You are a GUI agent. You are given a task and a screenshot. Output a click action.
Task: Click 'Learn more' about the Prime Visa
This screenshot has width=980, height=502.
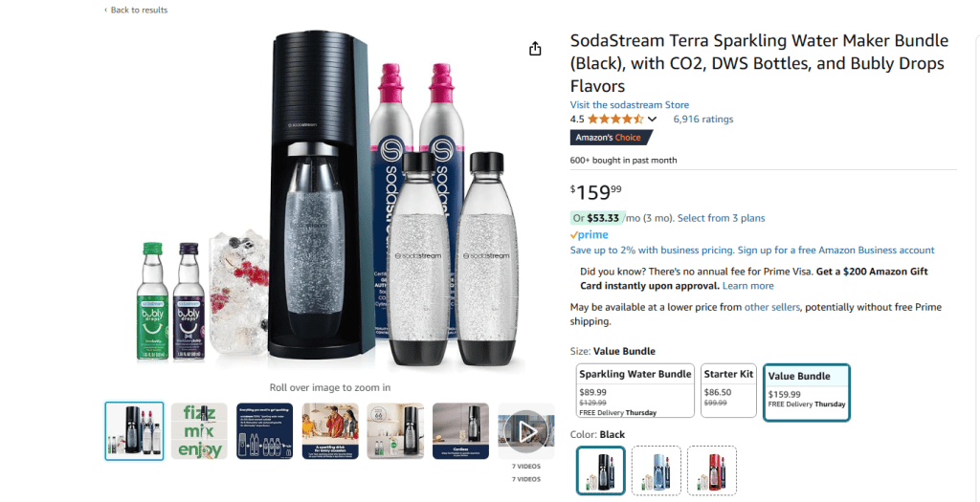pos(747,286)
